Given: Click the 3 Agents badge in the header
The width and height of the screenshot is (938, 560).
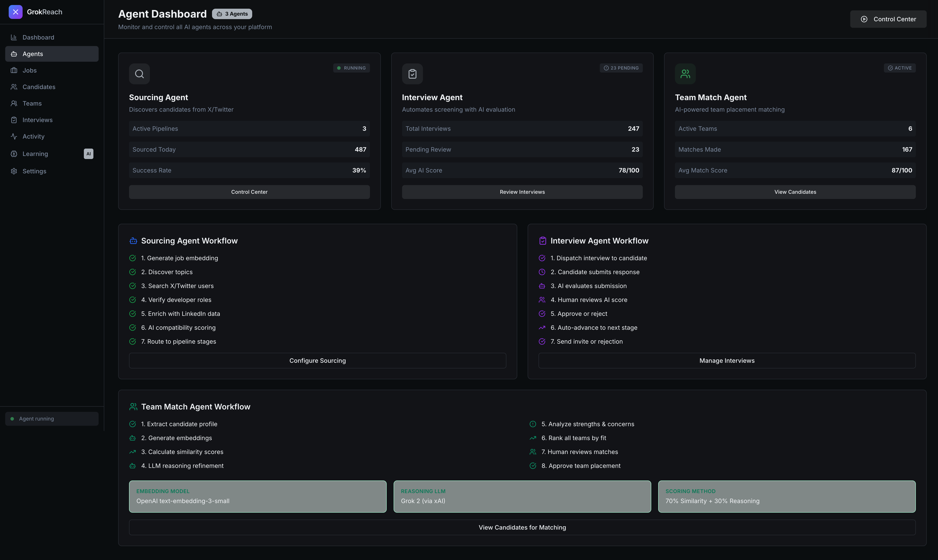Looking at the screenshot, I should 232,14.
